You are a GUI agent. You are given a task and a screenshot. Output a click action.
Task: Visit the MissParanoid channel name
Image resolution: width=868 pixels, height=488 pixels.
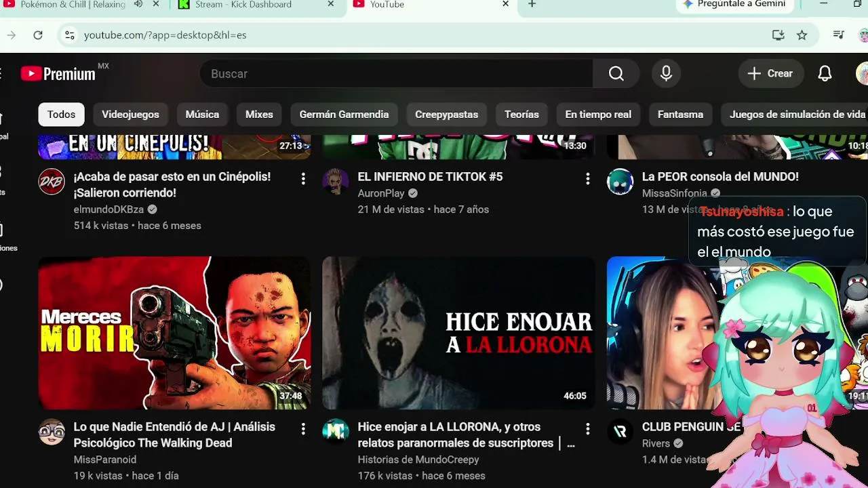point(105,460)
